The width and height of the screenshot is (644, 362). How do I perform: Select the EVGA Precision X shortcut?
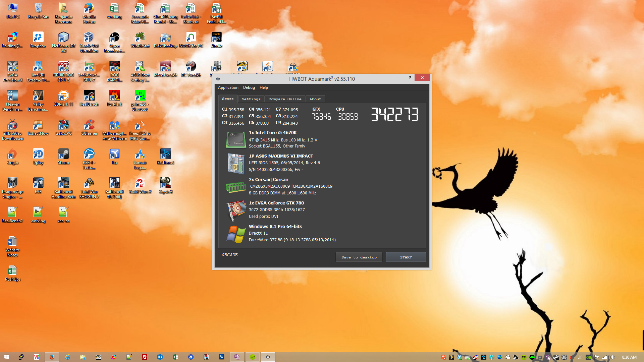13,71
